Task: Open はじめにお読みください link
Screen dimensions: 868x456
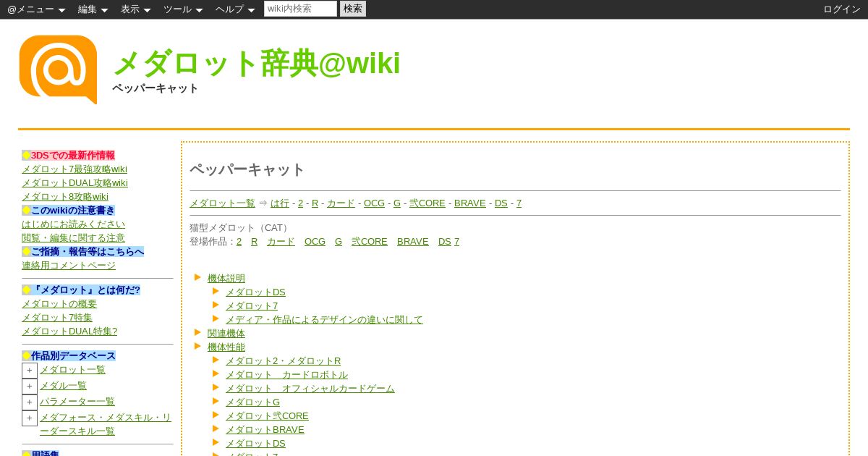Action: [x=73, y=224]
